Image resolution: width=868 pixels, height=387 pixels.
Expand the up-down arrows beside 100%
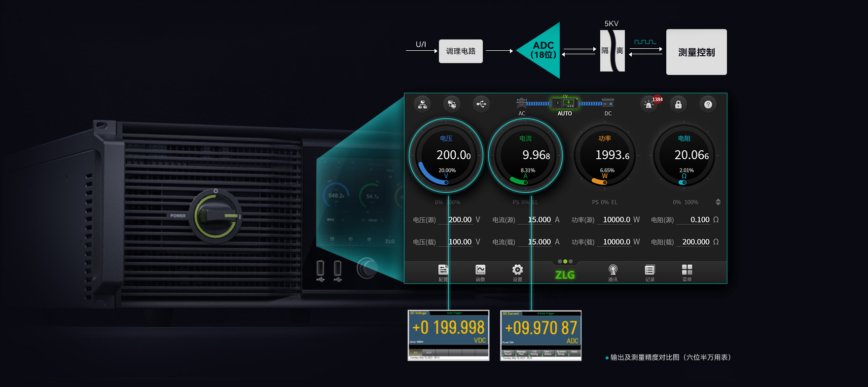pyautogui.click(x=718, y=202)
